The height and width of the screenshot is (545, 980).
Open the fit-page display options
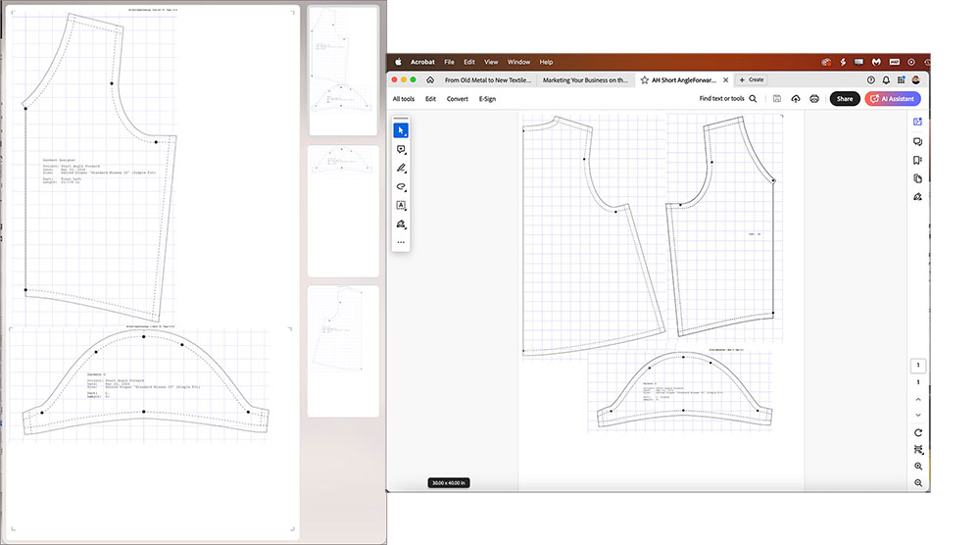(918, 449)
